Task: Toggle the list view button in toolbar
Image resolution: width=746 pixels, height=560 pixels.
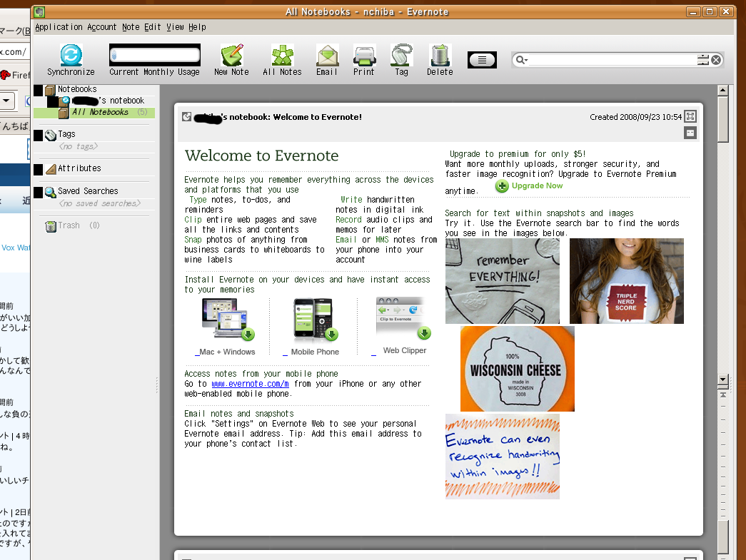Action: coord(482,60)
